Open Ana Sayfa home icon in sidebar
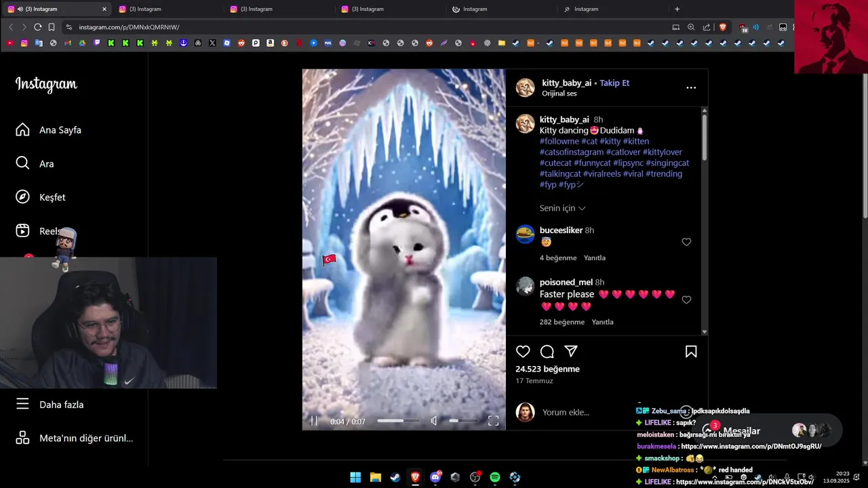The height and width of the screenshot is (488, 868). [22, 129]
